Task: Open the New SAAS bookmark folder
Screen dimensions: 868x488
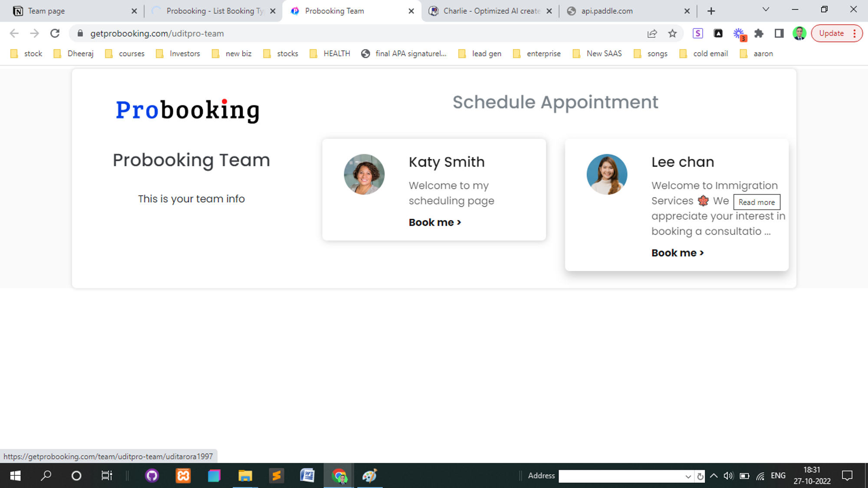Action: coord(597,53)
